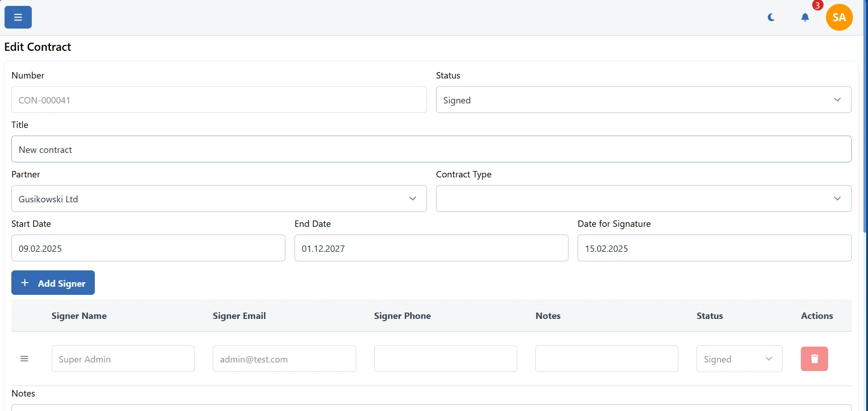Click the Add Signer button

[x=53, y=283]
